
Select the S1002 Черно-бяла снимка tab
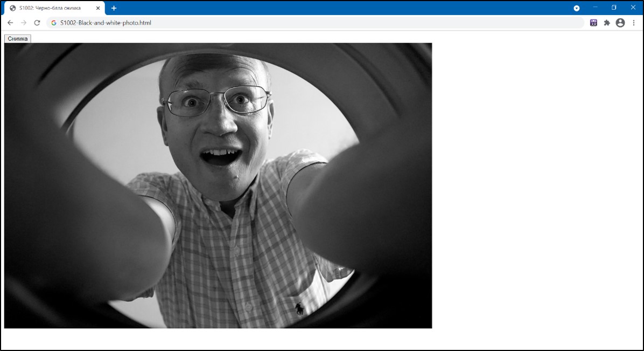[x=51, y=8]
